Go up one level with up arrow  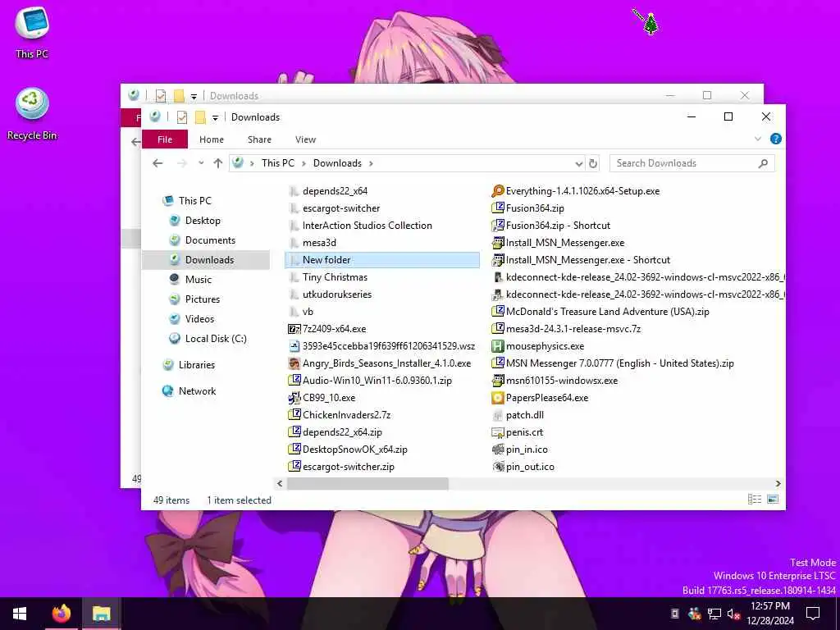pos(217,163)
